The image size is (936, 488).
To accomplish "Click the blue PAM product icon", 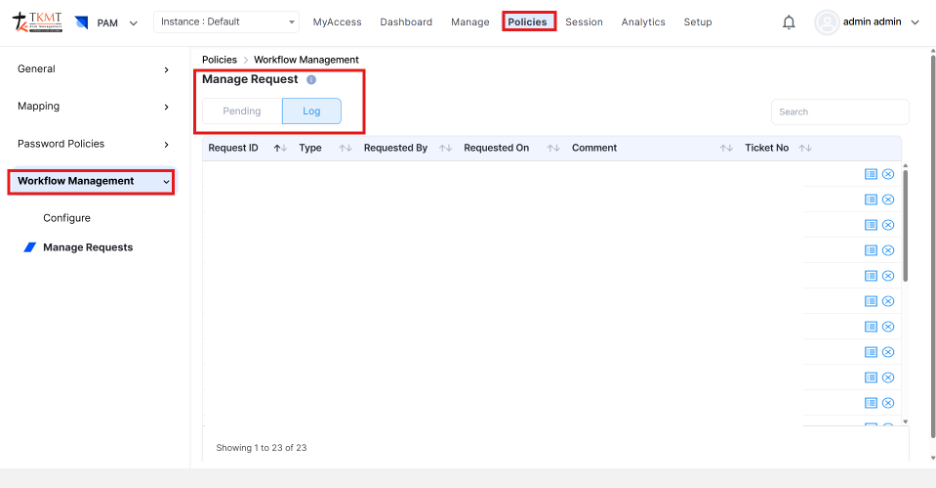I will [82, 23].
